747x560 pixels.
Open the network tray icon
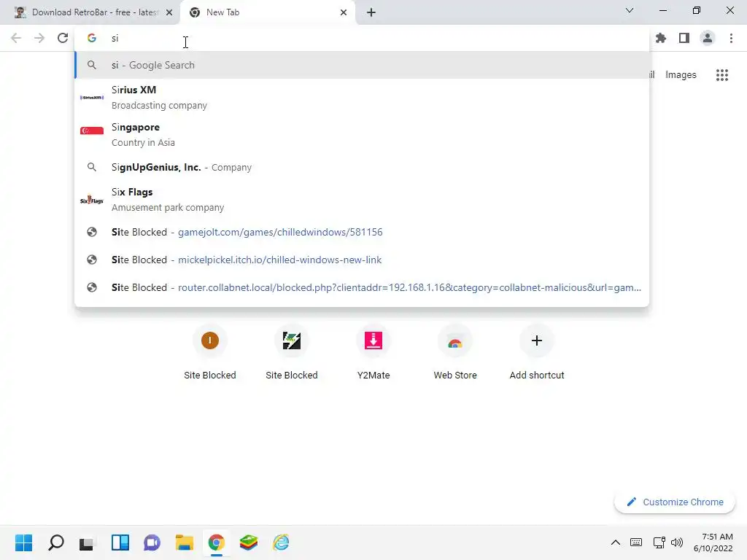pos(659,542)
